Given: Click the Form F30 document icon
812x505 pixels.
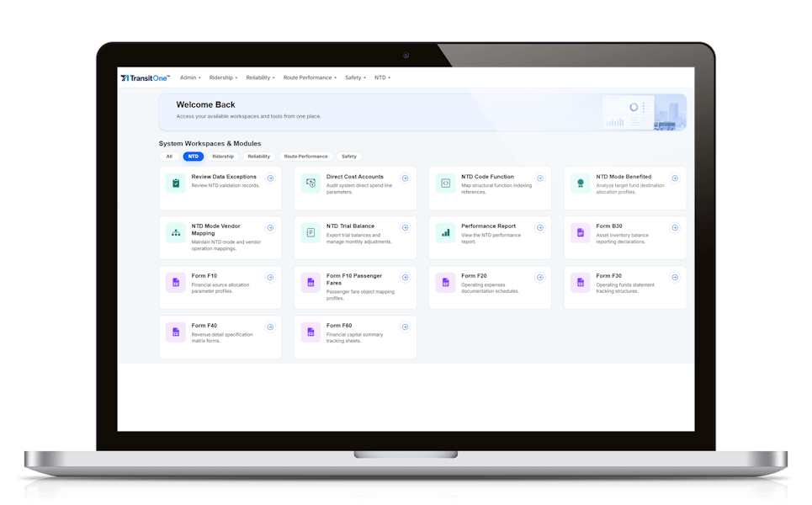Looking at the screenshot, I should [x=581, y=282].
